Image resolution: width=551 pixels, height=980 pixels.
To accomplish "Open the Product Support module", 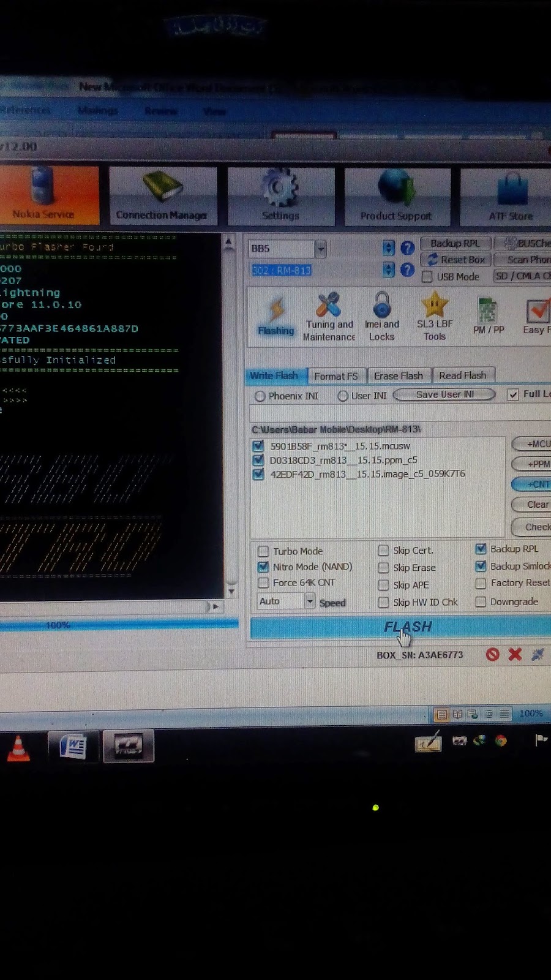I will 396,196.
